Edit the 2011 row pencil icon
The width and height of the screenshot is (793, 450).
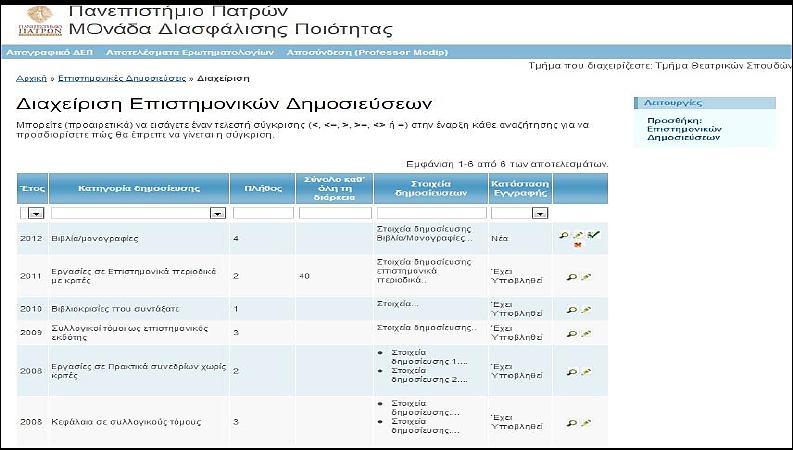(x=586, y=277)
